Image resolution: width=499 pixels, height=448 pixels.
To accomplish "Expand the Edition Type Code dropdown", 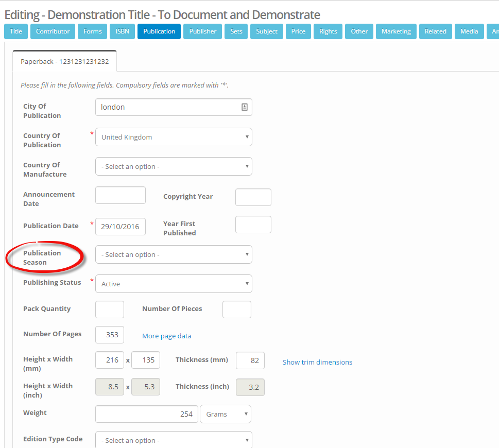I will pyautogui.click(x=174, y=440).
